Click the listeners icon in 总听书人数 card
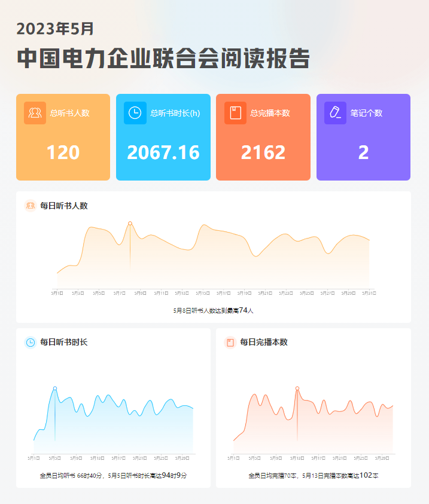The width and height of the screenshot is (429, 504). pyautogui.click(x=35, y=113)
